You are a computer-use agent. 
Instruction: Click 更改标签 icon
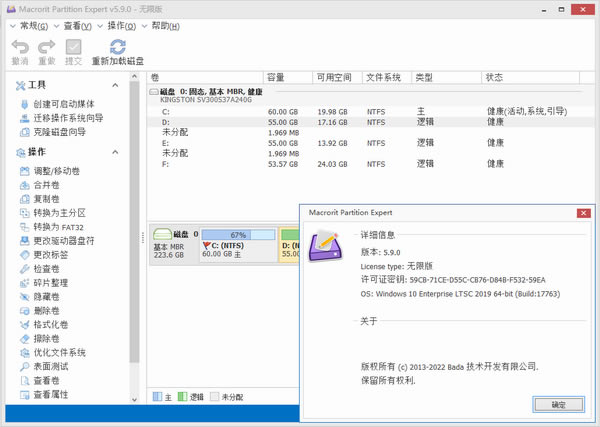pos(24,255)
